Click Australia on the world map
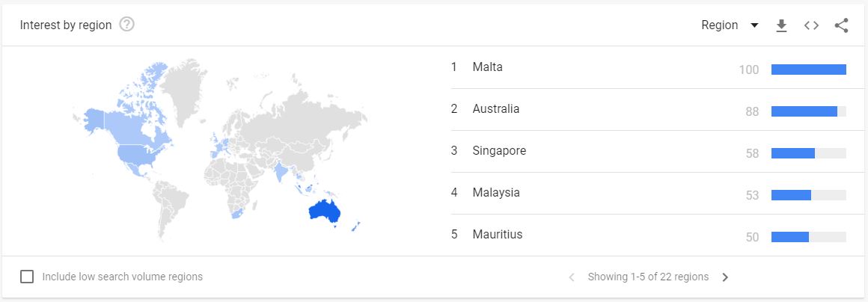 pos(325,213)
